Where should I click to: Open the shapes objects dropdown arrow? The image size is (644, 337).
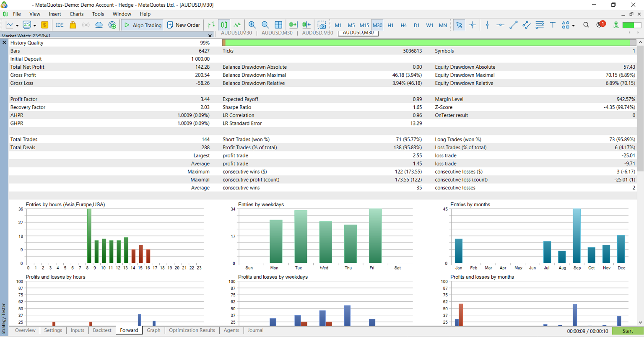click(x=573, y=26)
